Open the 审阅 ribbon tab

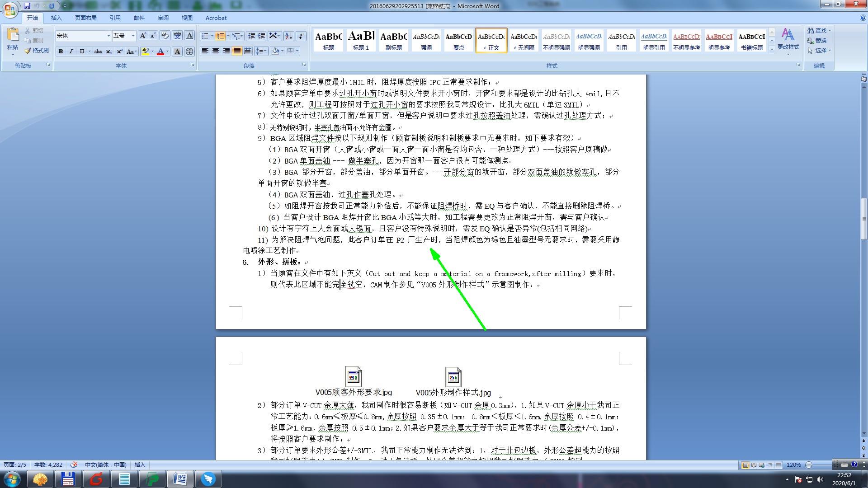(x=163, y=18)
